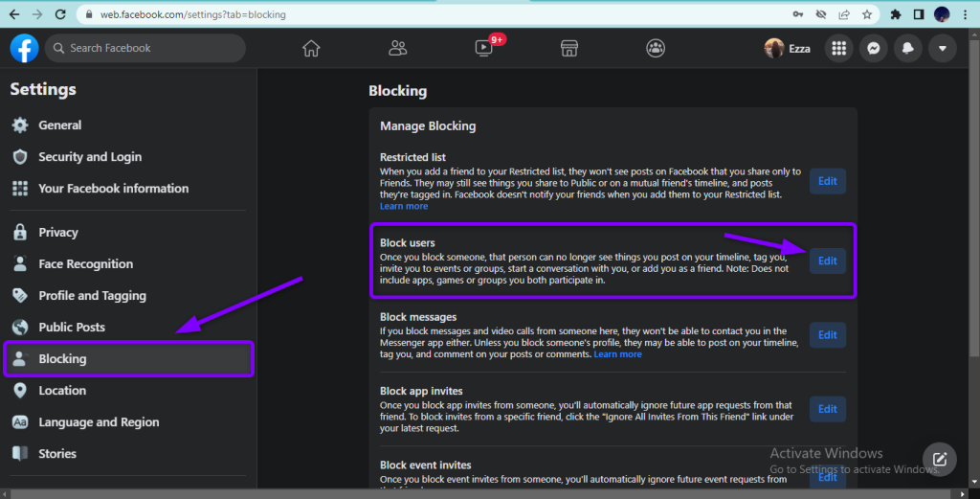Edit the Restricted list
The image size is (980, 499).
(828, 181)
